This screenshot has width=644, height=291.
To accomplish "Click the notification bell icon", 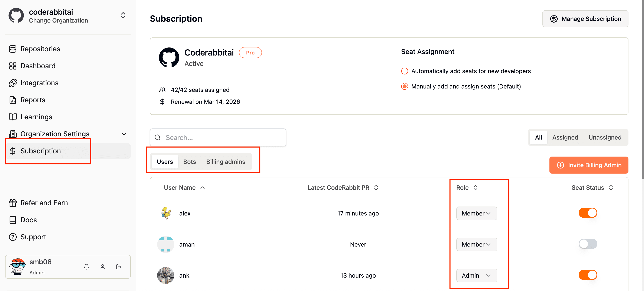I will [86, 267].
